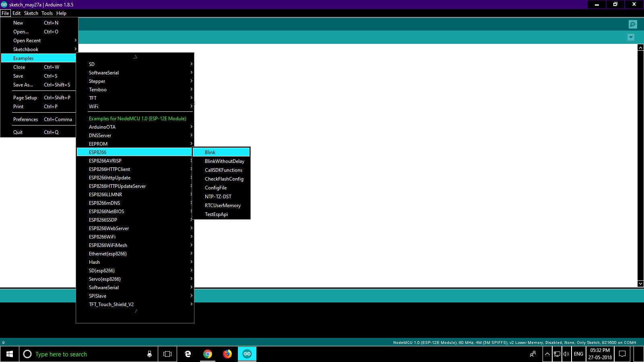The height and width of the screenshot is (362, 644).
Task: Select the Examples menu entry
Action: click(x=39, y=58)
